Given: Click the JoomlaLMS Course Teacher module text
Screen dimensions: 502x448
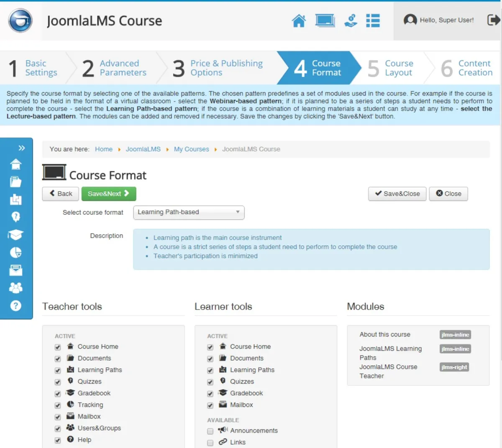Looking at the screenshot, I should 388,372.
